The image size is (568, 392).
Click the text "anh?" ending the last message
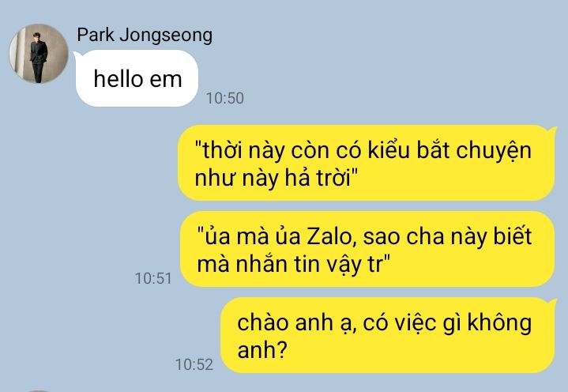pyautogui.click(x=262, y=350)
